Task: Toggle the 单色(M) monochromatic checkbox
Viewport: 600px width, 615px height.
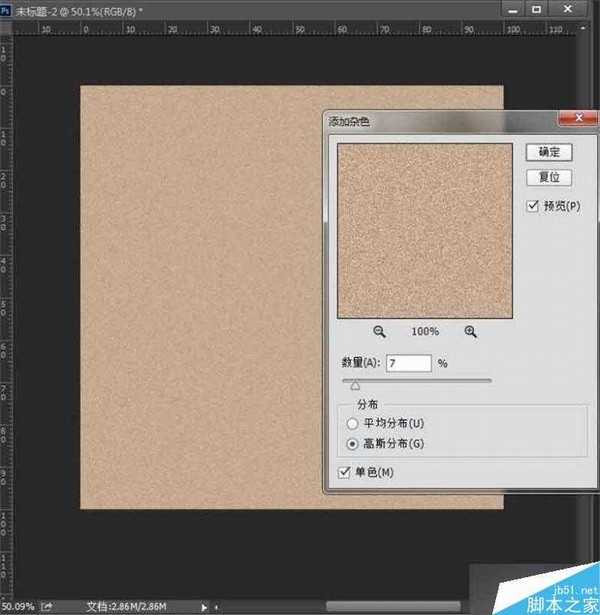Action: pos(346,472)
